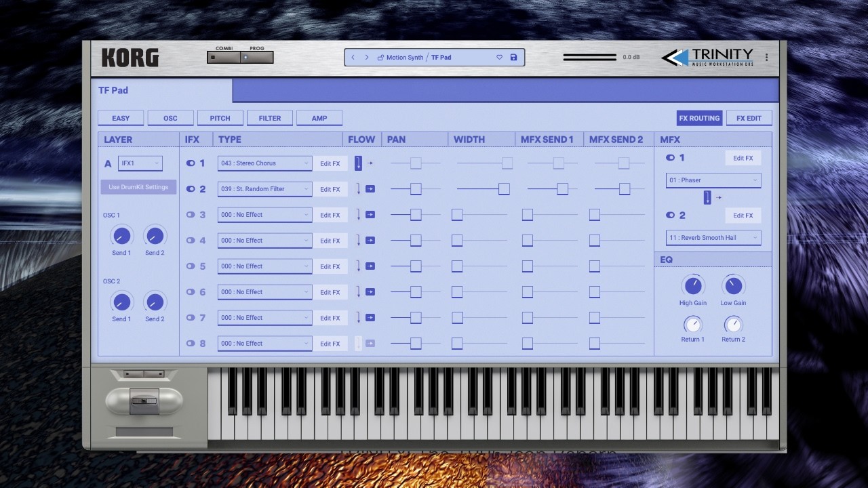Click the IFX 8 flow routing icon
The image size is (868, 488).
coord(370,344)
